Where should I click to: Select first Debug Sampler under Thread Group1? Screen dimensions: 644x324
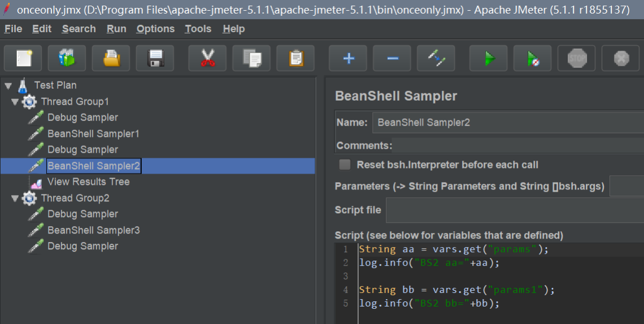[82, 118]
